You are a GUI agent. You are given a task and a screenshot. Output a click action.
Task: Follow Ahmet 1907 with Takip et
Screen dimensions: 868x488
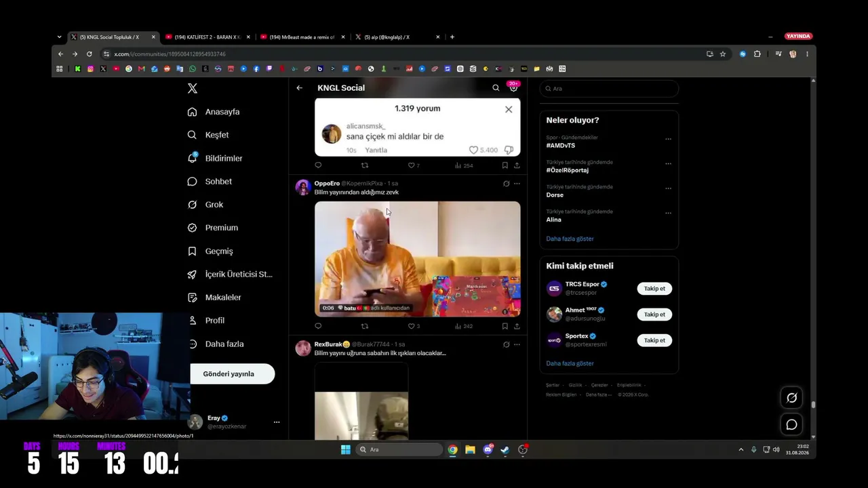pyautogui.click(x=654, y=314)
